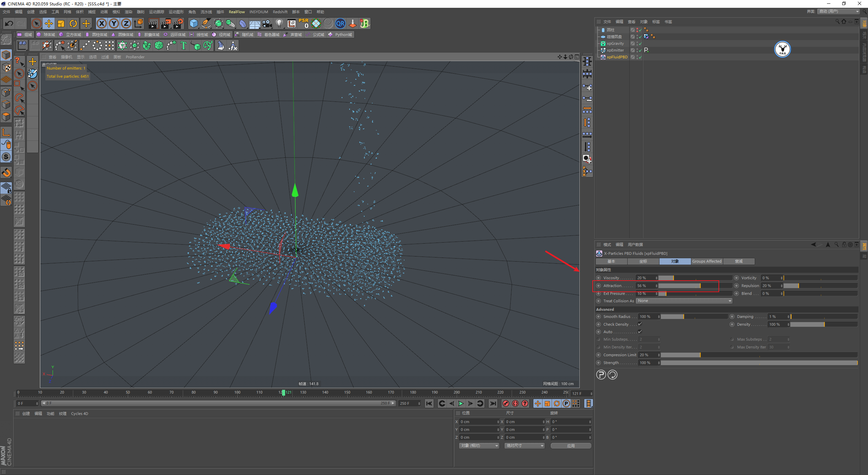Switch to Groups Affected tab
Screen dimensions: 868x475
pos(707,261)
